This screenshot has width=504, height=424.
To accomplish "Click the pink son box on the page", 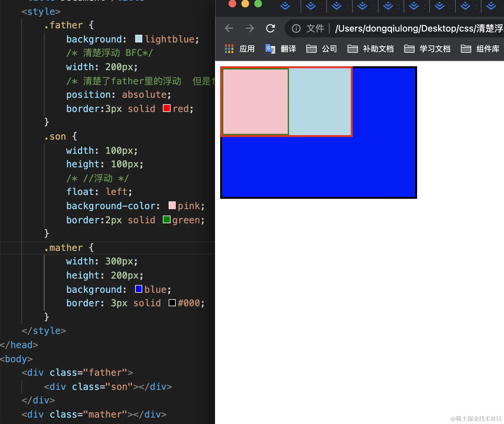I will point(256,102).
